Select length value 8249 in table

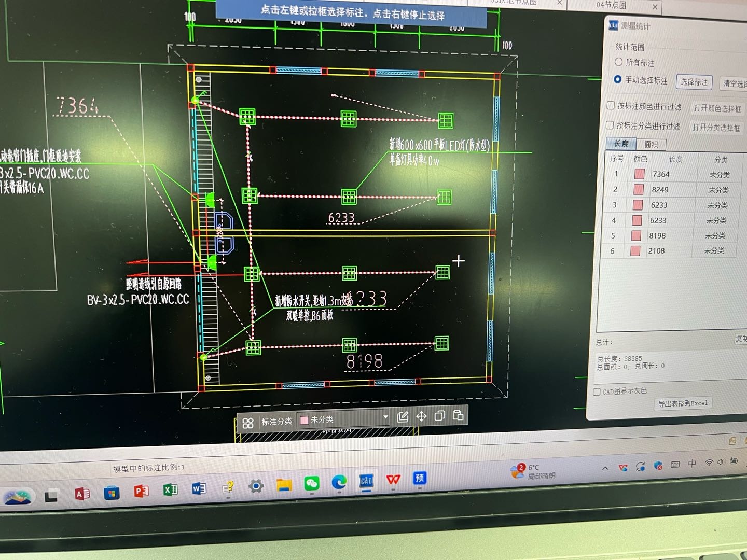[660, 190]
